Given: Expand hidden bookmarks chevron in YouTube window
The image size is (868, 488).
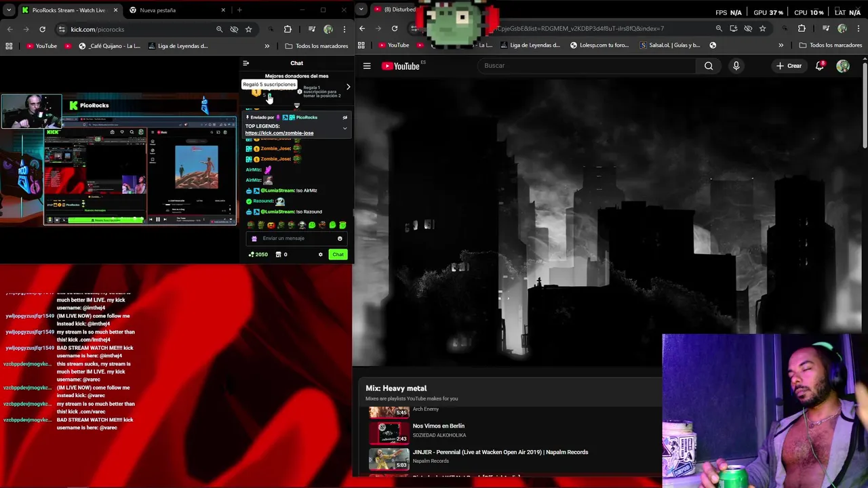Looking at the screenshot, I should coord(781,45).
